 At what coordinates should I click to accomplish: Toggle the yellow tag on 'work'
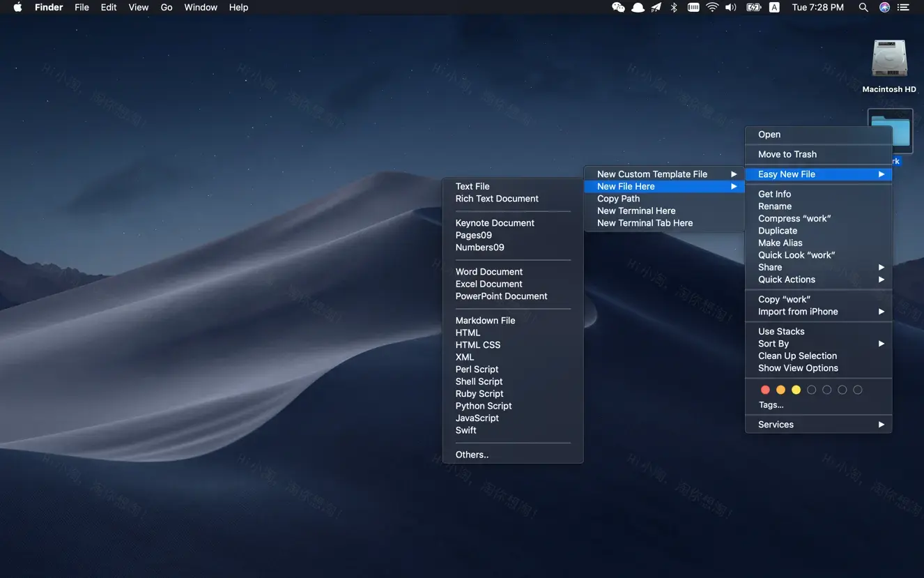click(796, 389)
